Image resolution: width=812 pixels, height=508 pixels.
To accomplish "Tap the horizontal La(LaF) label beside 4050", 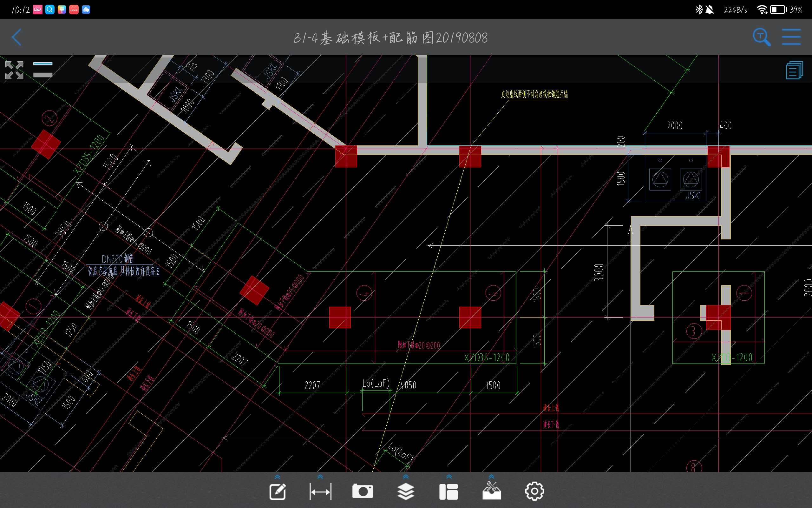I will click(x=376, y=383).
